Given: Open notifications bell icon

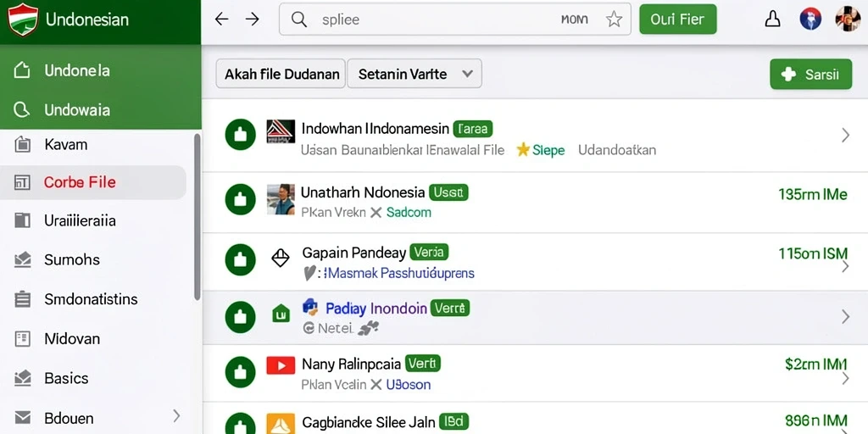Looking at the screenshot, I should (x=772, y=19).
